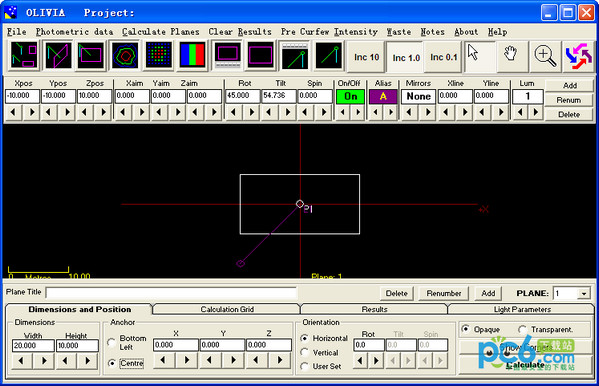This screenshot has height=386, width=599.
Task: Select the colored dot grid icon
Action: pyautogui.click(x=159, y=56)
